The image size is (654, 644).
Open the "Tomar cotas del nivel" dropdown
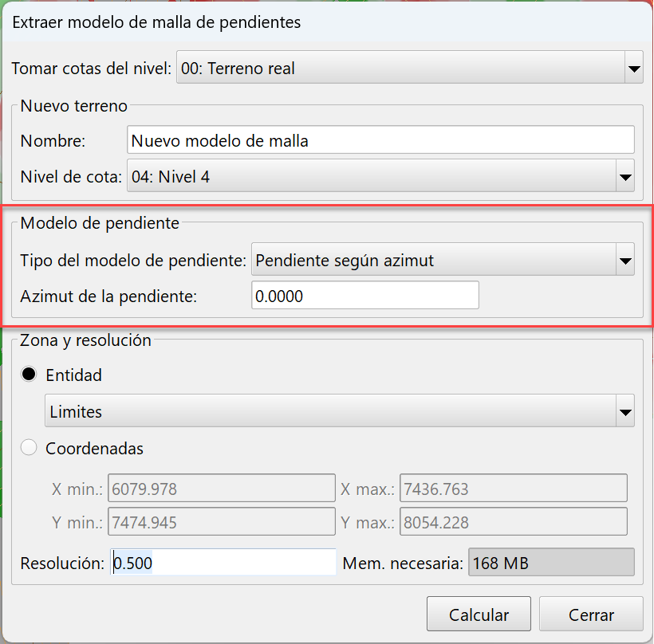(x=399, y=68)
